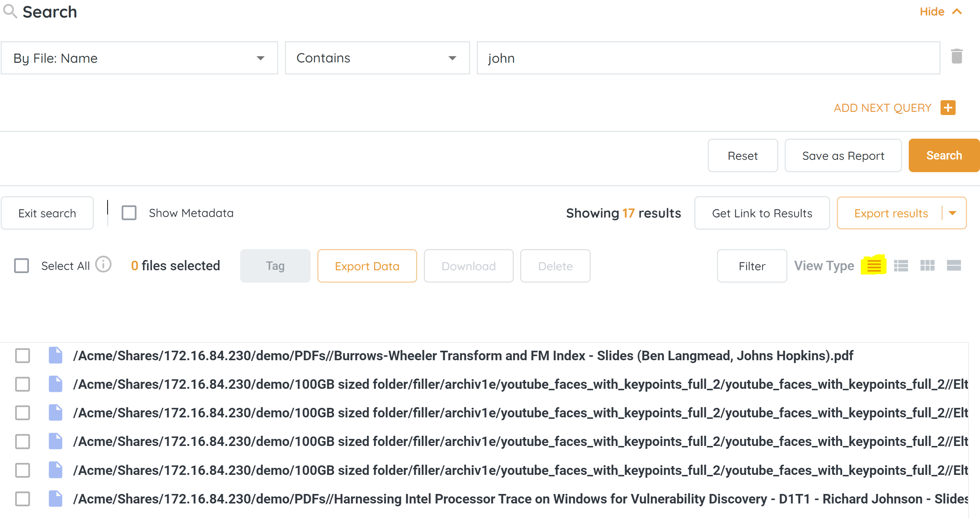Open the Contains condition dropdown
The width and height of the screenshot is (980, 519).
click(x=377, y=58)
